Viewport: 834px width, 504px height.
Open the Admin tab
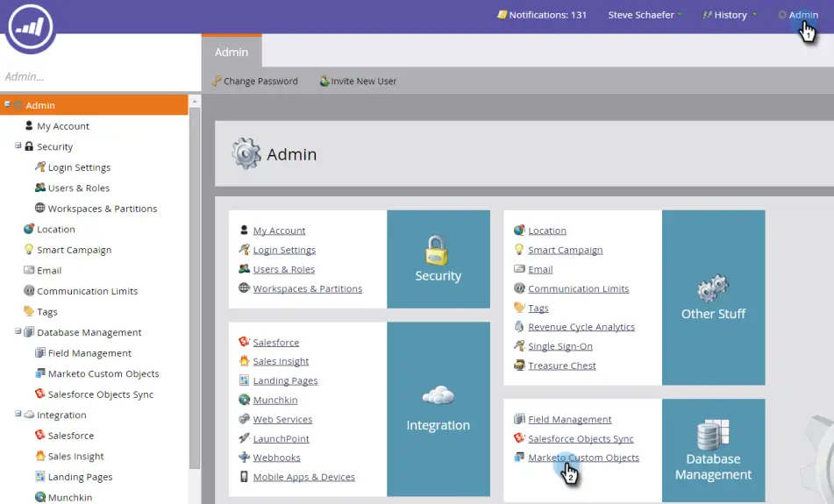232,52
